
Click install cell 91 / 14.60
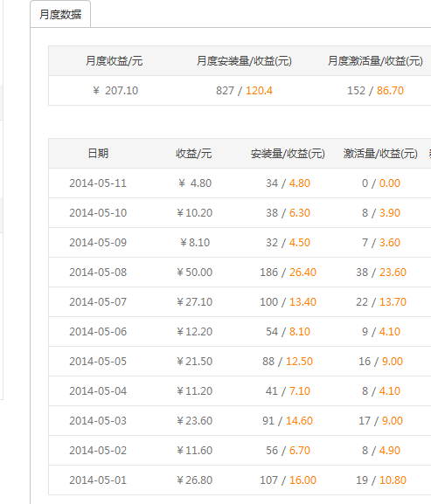288,421
